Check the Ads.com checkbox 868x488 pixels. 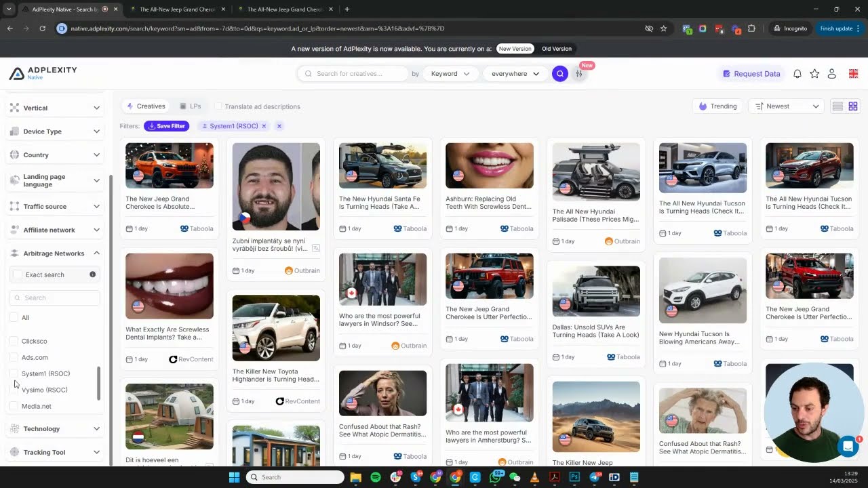(14, 357)
